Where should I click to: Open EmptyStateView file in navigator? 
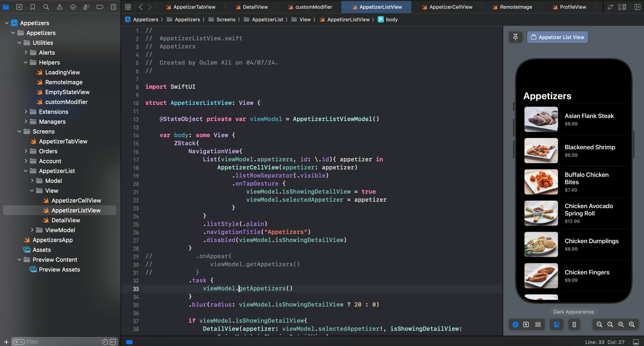coord(67,92)
